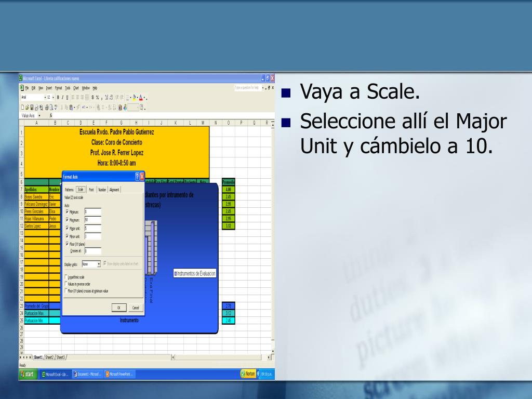
Task: Toggle the Major unit auto checkbox
Action: [67, 228]
